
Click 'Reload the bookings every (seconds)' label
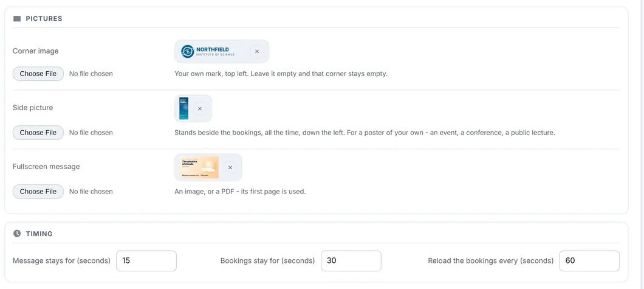491,260
